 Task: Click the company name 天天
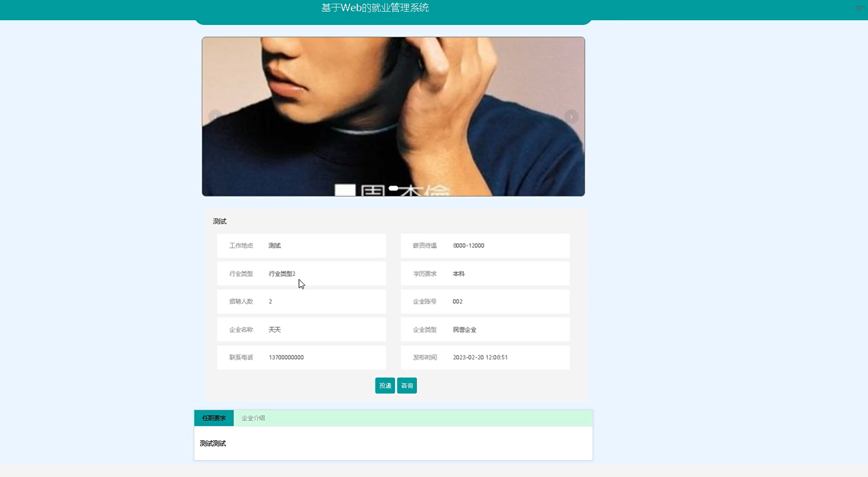coord(275,329)
